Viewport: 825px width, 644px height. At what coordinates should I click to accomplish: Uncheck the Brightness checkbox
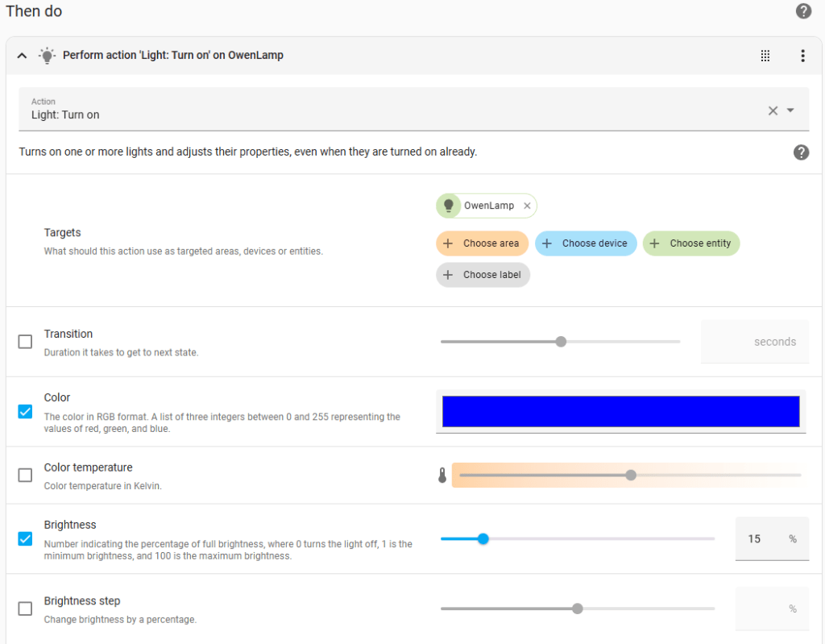(x=25, y=538)
